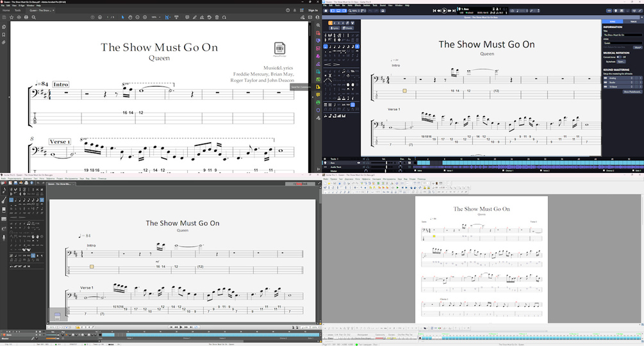
Task: Click the Lyrics button in Guitar Pro 8 palette
Action: [x=334, y=28]
